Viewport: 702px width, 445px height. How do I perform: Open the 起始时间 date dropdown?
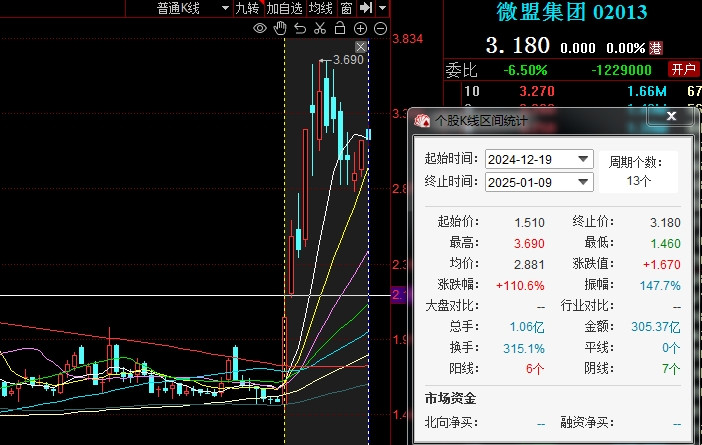click(x=583, y=159)
